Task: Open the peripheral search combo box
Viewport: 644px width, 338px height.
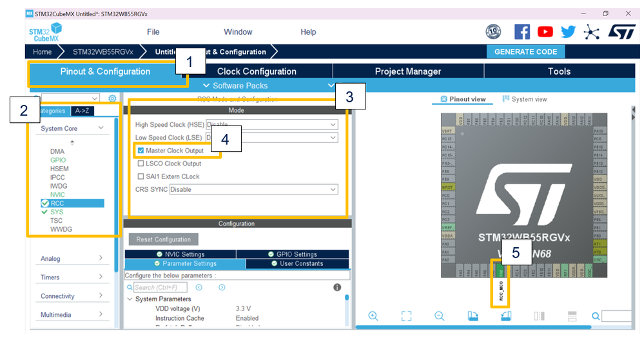Action: click(71, 98)
